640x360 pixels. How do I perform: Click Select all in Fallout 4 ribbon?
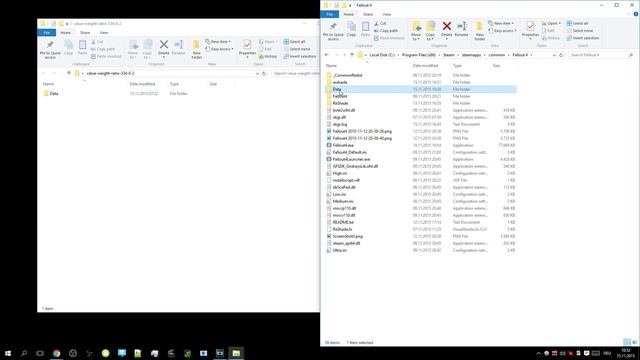coord(578,24)
